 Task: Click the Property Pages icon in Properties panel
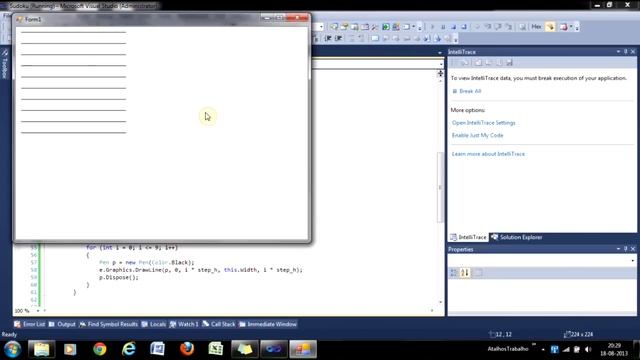[x=478, y=273]
